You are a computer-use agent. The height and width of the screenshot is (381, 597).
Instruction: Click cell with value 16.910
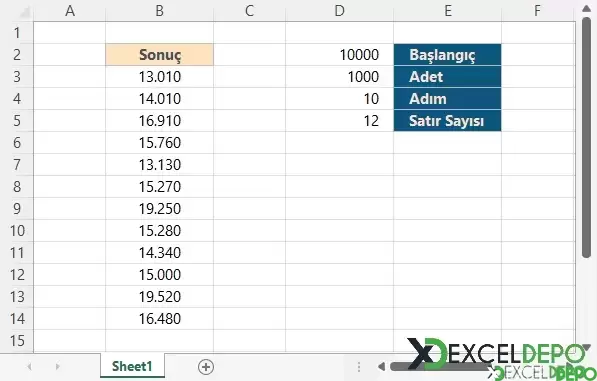point(160,121)
